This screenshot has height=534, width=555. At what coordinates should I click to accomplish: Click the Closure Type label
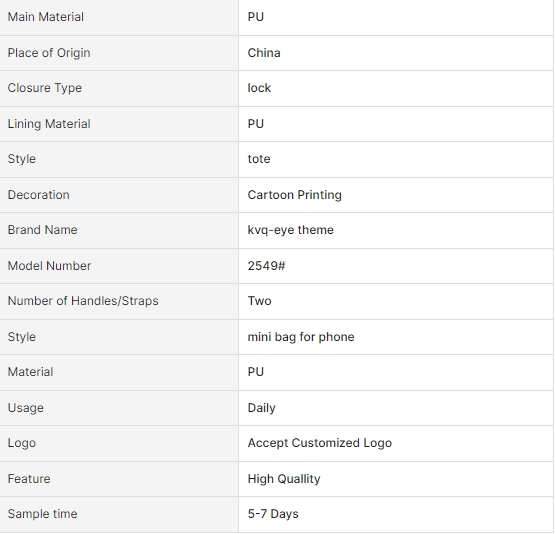[x=45, y=88]
